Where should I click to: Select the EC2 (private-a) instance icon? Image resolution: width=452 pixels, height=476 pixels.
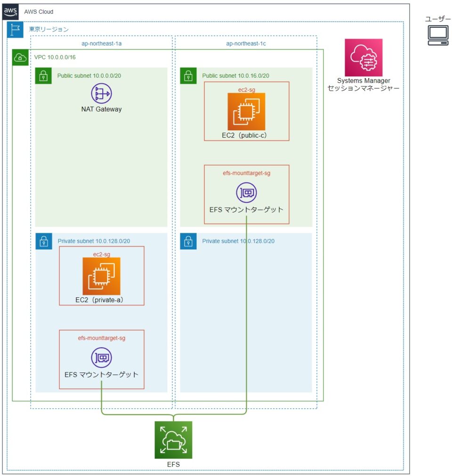coord(101,276)
